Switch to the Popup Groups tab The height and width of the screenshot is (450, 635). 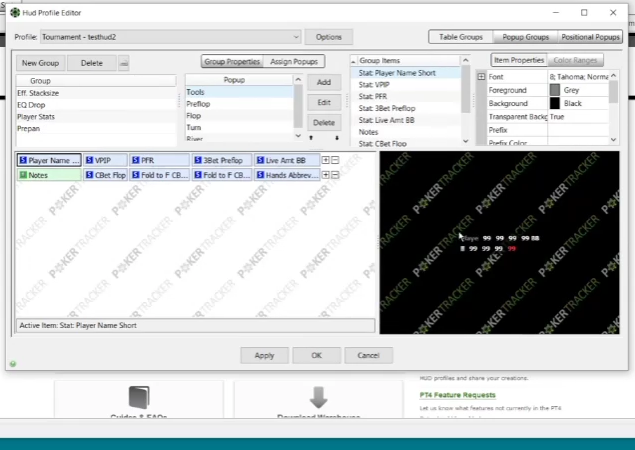[x=525, y=37]
